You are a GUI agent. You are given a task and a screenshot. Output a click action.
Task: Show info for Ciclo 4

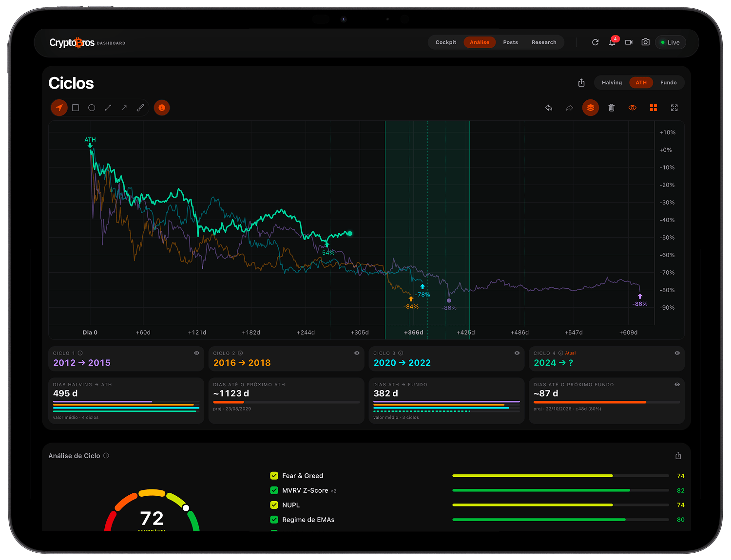(x=560, y=353)
